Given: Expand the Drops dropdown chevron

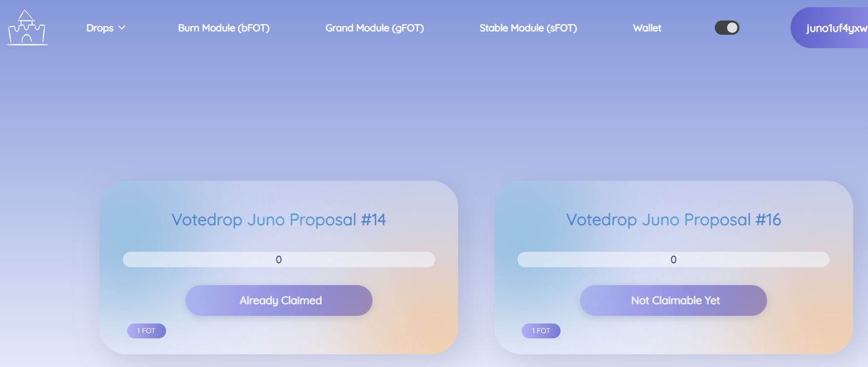Looking at the screenshot, I should 121,28.
